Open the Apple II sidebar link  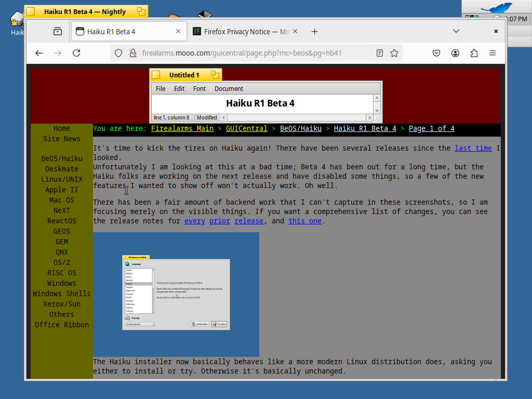(x=62, y=190)
